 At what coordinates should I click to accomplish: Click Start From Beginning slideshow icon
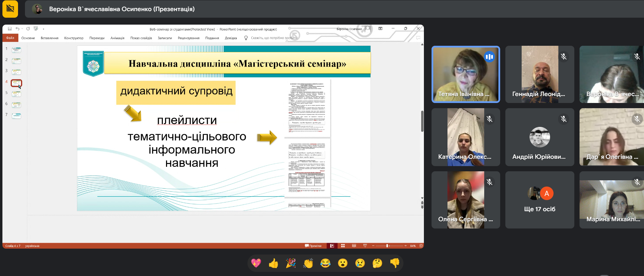36,29
